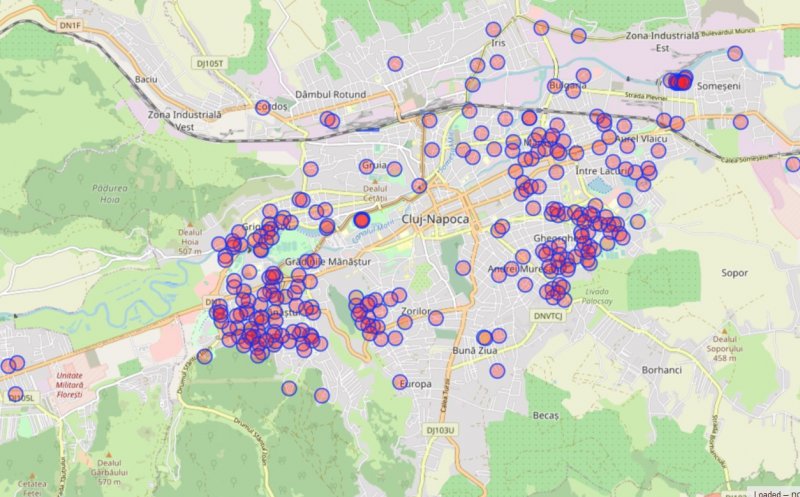Select the Pădurea Hoia forest label
Viewport: 800px width, 497px height.
tap(110, 193)
